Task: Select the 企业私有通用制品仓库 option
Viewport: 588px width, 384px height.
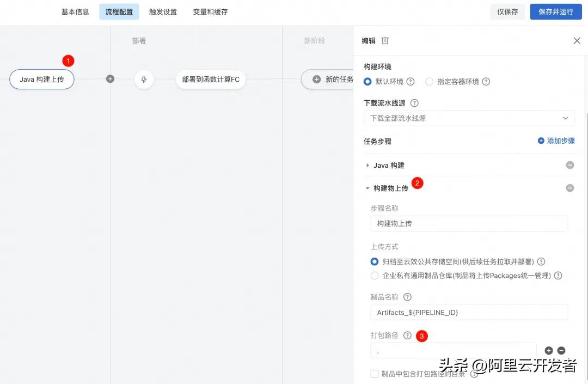Action: [x=374, y=276]
